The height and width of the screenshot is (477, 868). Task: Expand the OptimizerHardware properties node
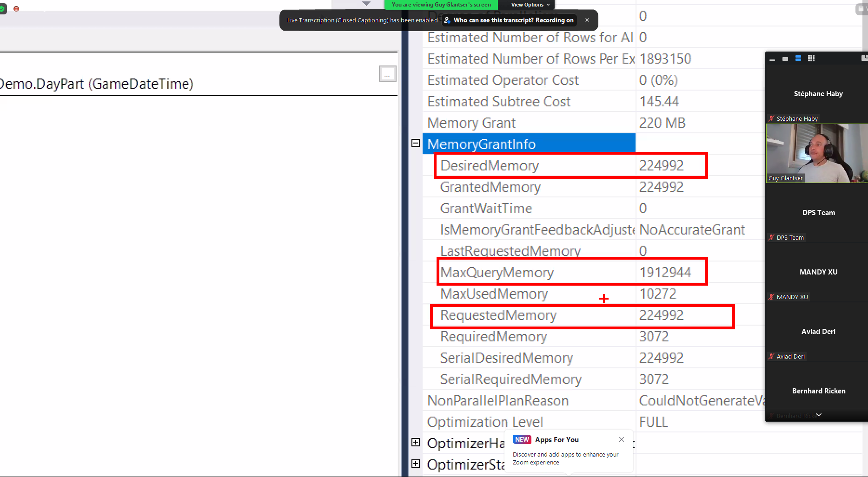pos(416,442)
